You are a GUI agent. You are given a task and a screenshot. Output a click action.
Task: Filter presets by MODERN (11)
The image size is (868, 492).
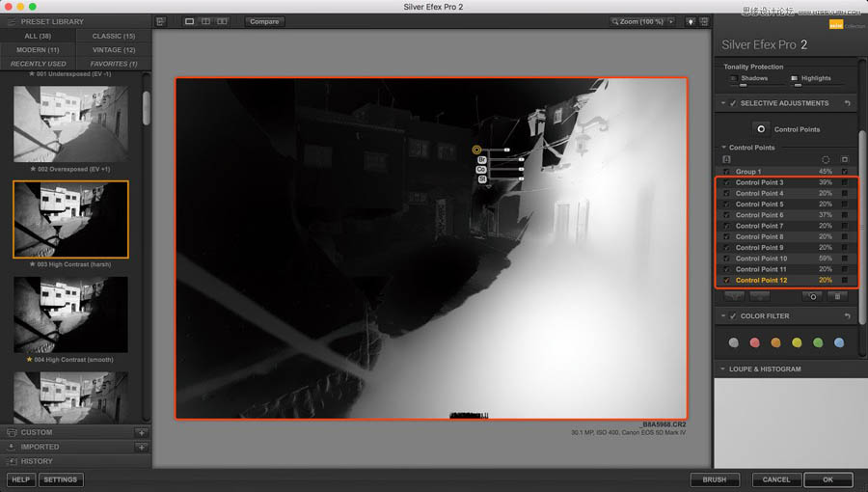(x=38, y=50)
